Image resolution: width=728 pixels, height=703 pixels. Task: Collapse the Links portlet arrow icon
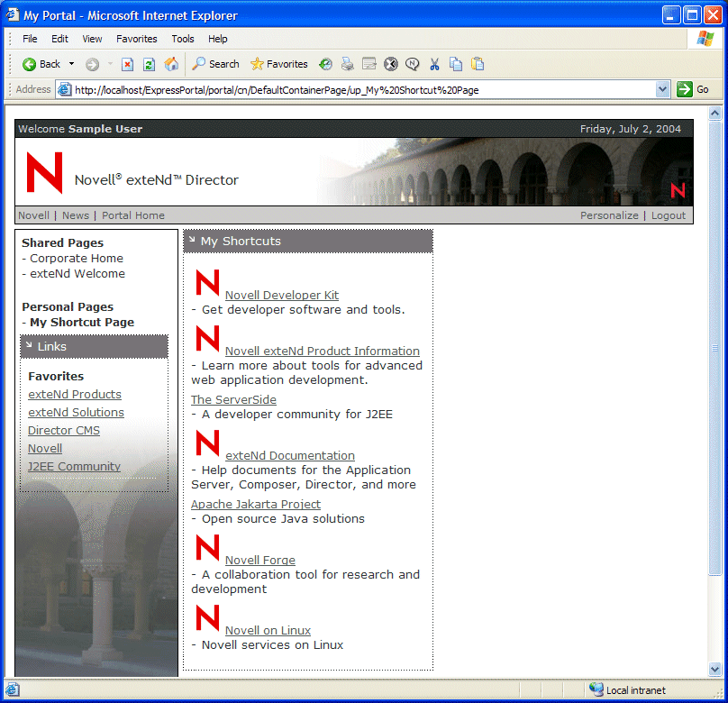(x=29, y=345)
